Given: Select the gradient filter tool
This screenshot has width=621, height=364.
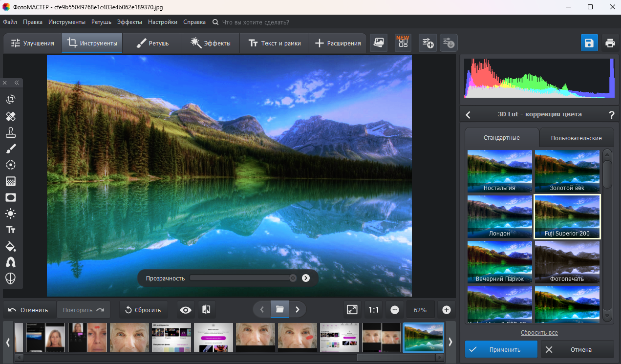Looking at the screenshot, I should coord(11,181).
